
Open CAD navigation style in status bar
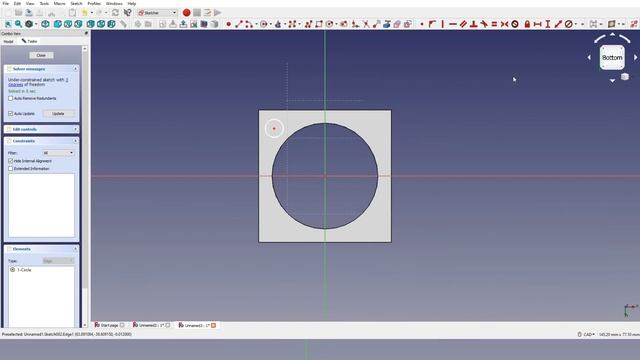586,334
